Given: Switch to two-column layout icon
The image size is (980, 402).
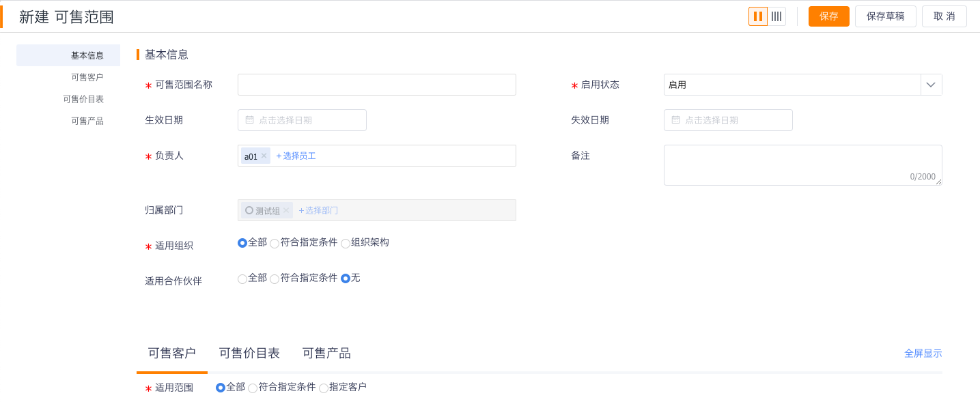Looking at the screenshot, I should [x=758, y=16].
